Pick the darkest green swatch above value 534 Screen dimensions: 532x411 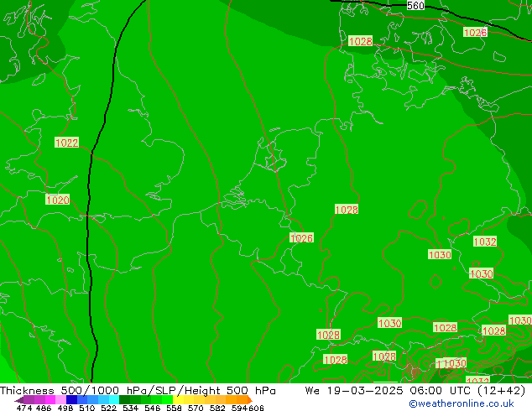click(x=124, y=399)
